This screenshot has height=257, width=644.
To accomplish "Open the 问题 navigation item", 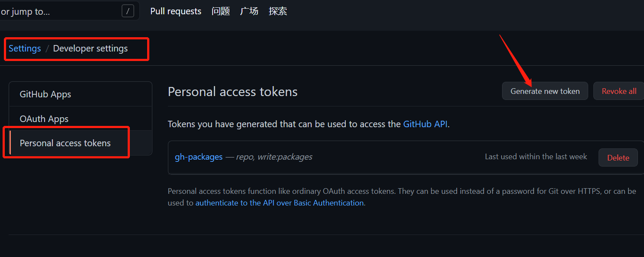I will 221,11.
